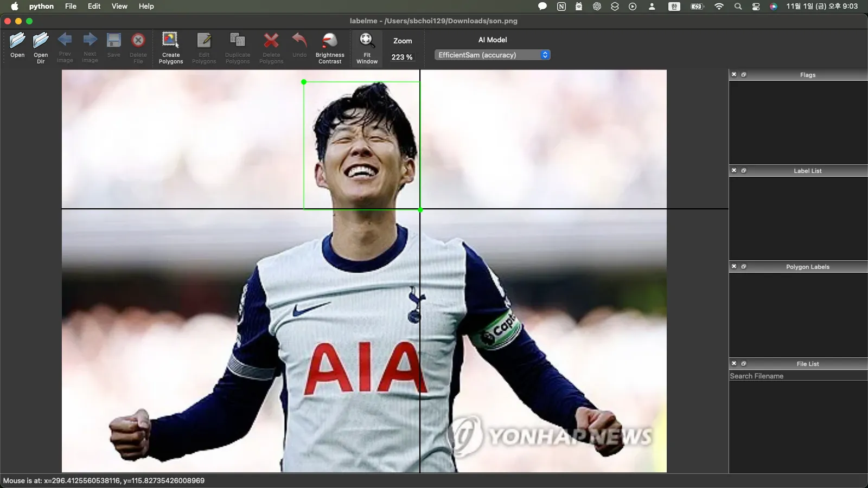Click the Korean input source indicator
This screenshot has height=488, width=868.
674,7
